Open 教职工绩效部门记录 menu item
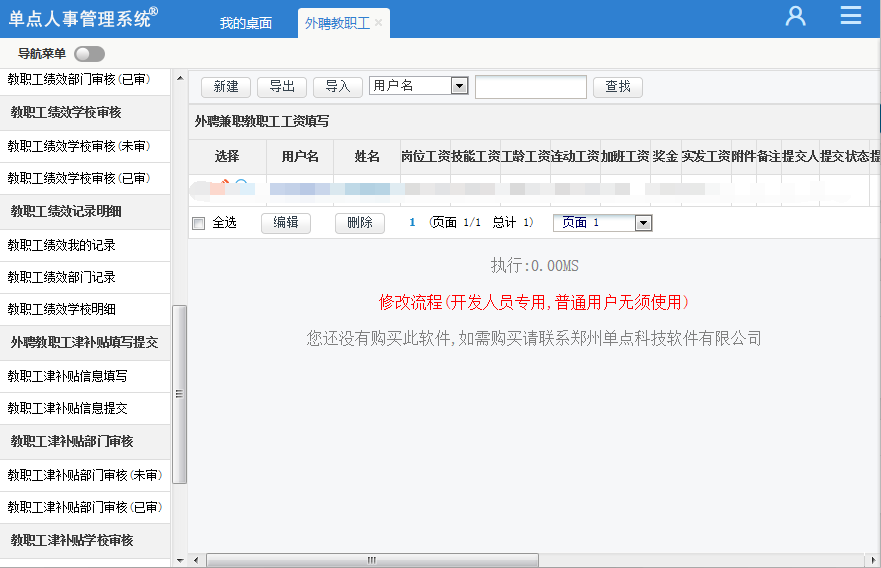The width and height of the screenshot is (881, 568). [85, 277]
